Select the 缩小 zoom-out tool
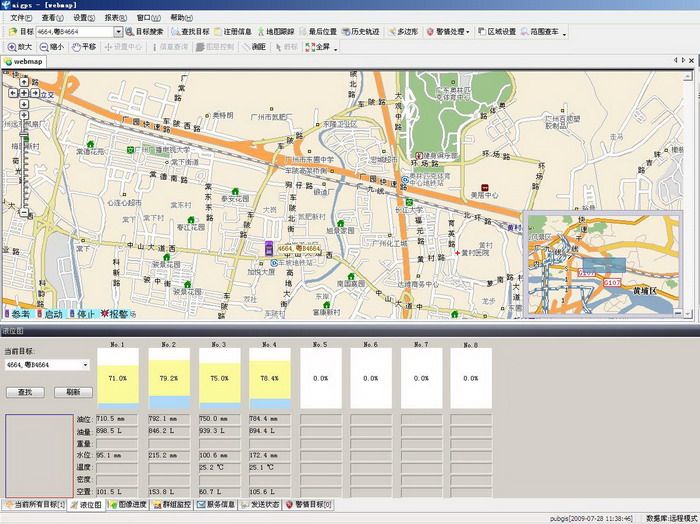Screen dimensions: 700x524 pos(52,47)
